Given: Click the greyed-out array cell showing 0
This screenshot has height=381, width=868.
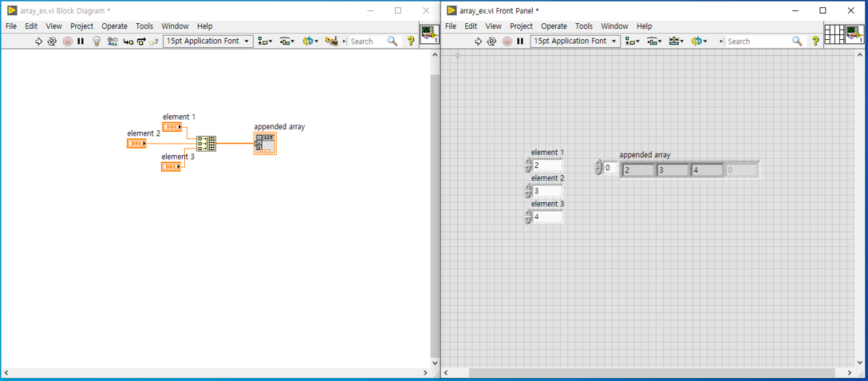Looking at the screenshot, I should tap(740, 170).
